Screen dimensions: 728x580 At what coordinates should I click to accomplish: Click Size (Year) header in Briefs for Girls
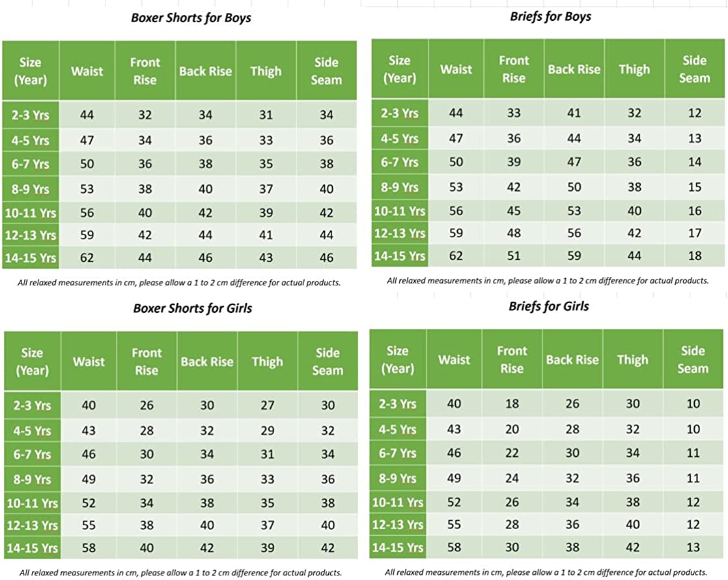[x=397, y=359]
